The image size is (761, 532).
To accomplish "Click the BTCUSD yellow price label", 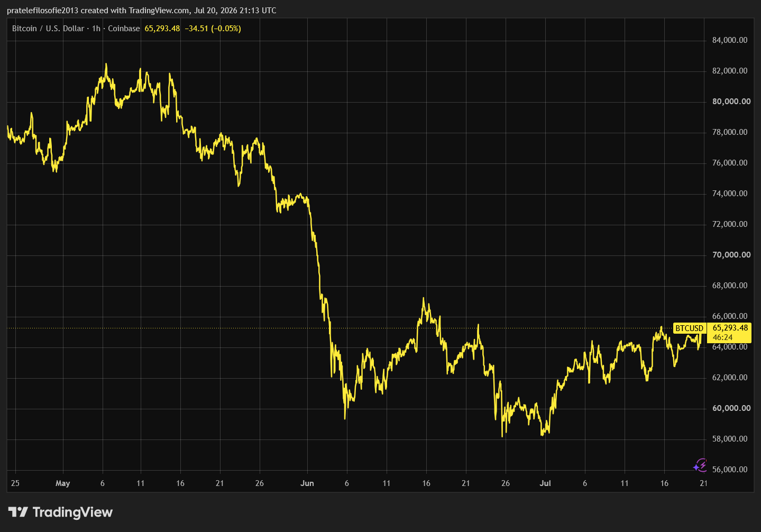I will [689, 328].
